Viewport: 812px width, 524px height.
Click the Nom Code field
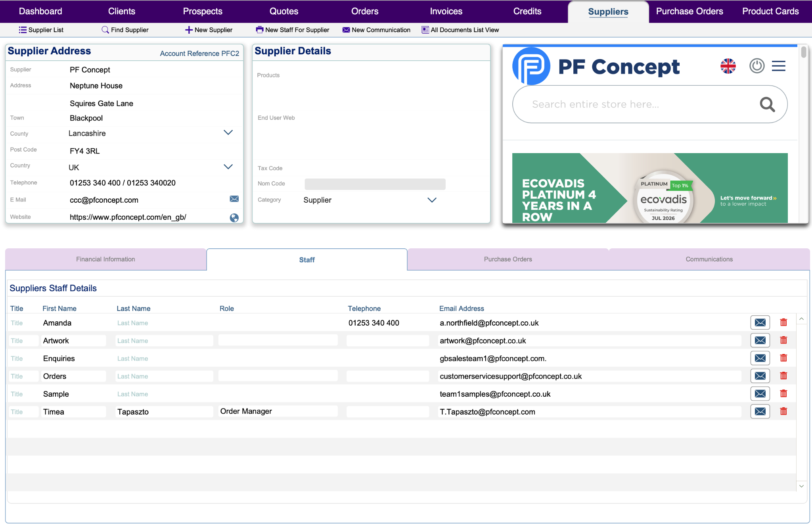coord(375,184)
